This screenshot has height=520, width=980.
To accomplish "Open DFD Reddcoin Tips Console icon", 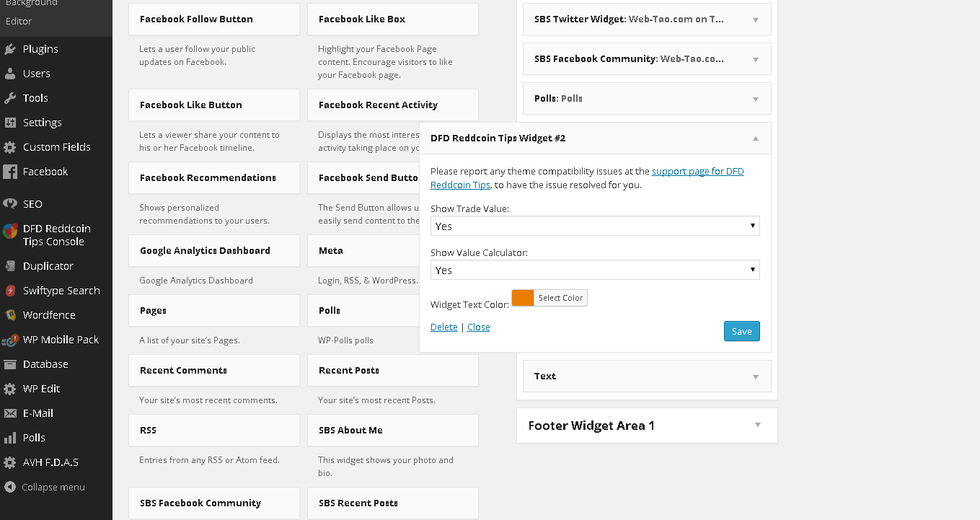I will click(x=10, y=231).
